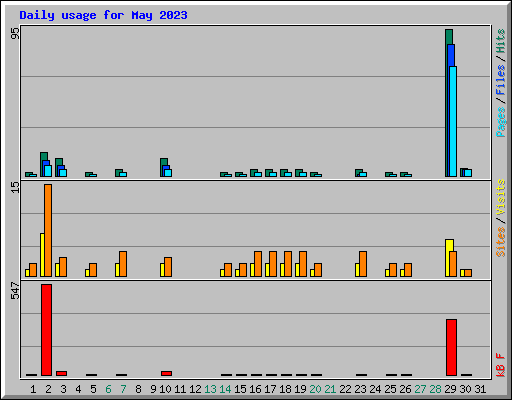Click day label '30' on the x-axis

coord(465,389)
